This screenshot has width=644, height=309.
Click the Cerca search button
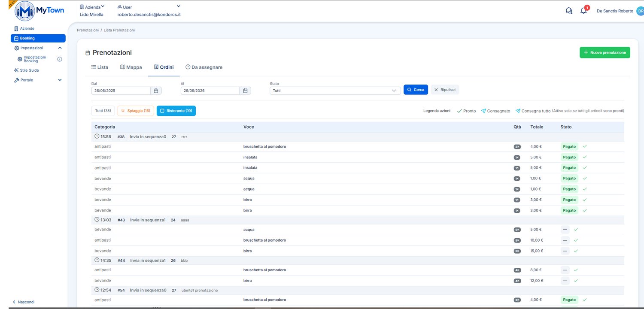coord(416,90)
